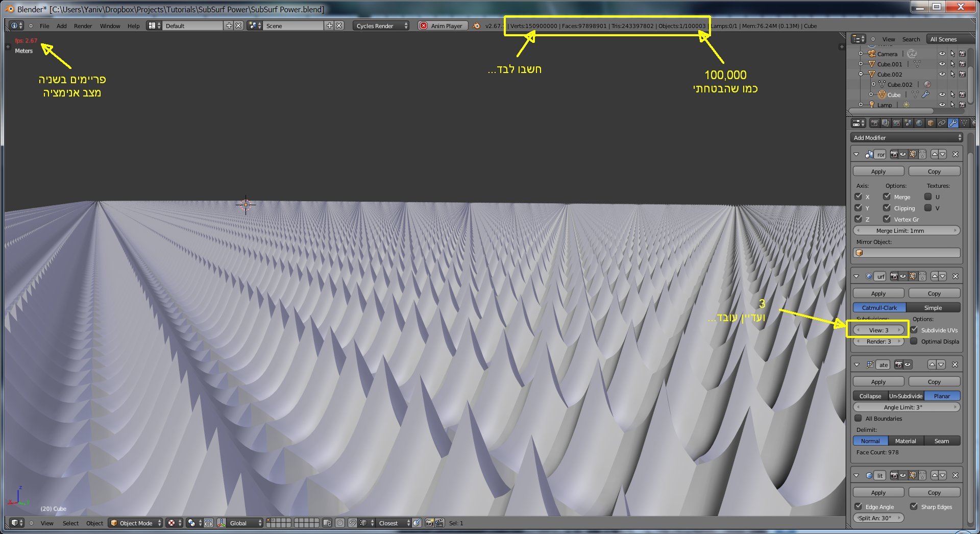Click the Blender logo in the info header
The image size is (980, 534).
coord(476,26)
